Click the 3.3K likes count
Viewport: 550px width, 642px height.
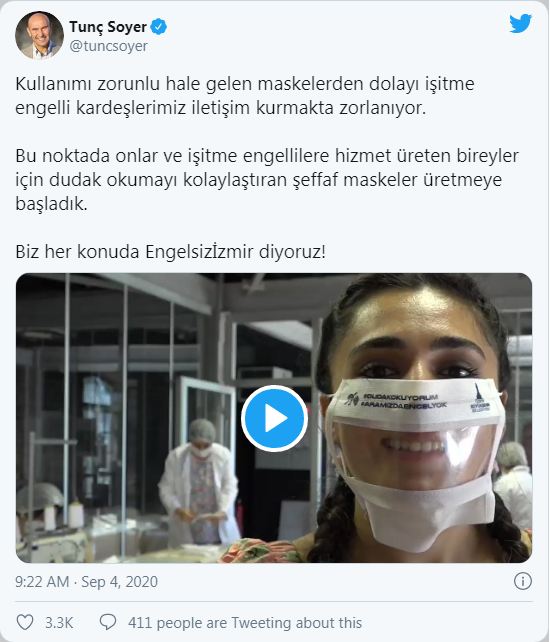(59, 623)
